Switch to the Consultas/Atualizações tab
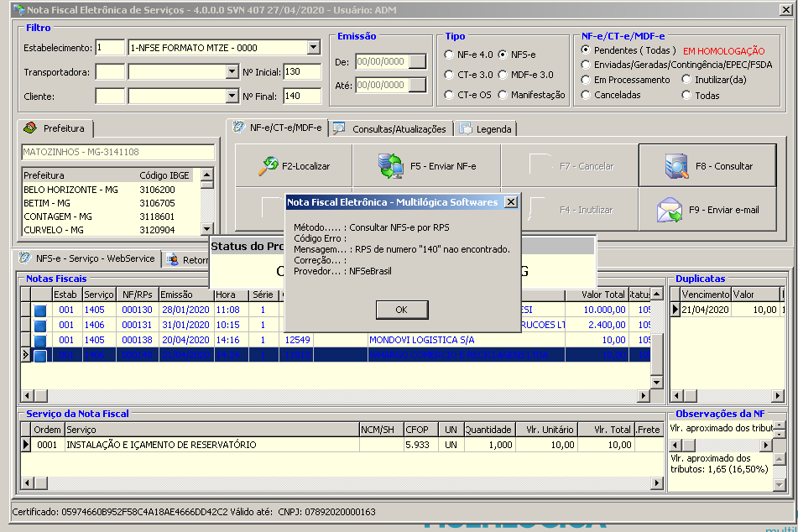 [391, 128]
